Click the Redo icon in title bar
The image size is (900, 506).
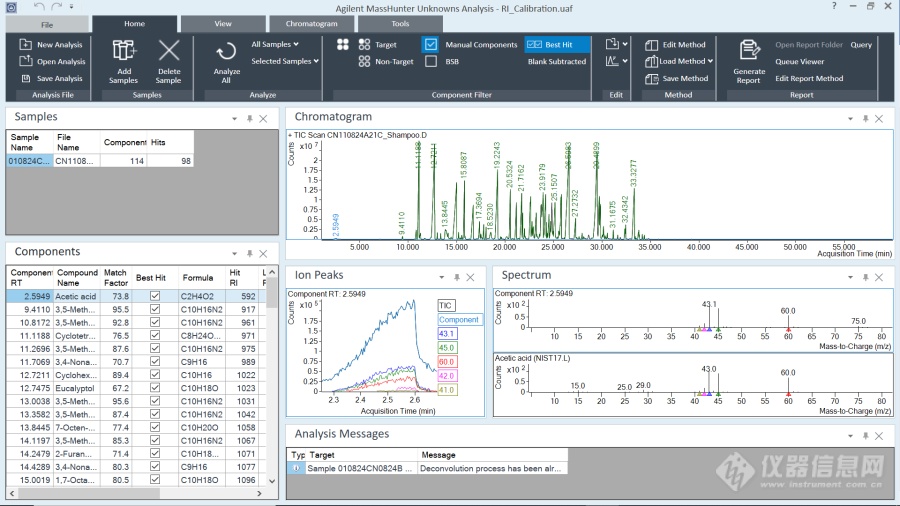(56, 7)
